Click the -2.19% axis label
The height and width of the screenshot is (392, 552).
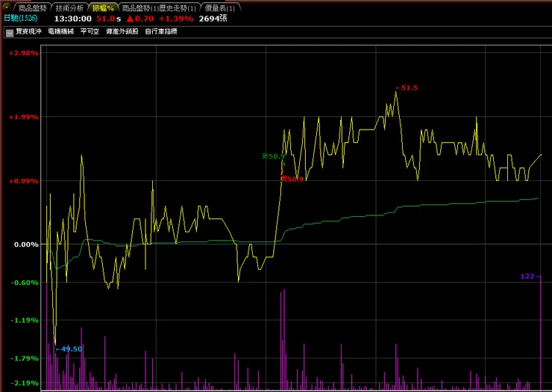tap(25, 383)
